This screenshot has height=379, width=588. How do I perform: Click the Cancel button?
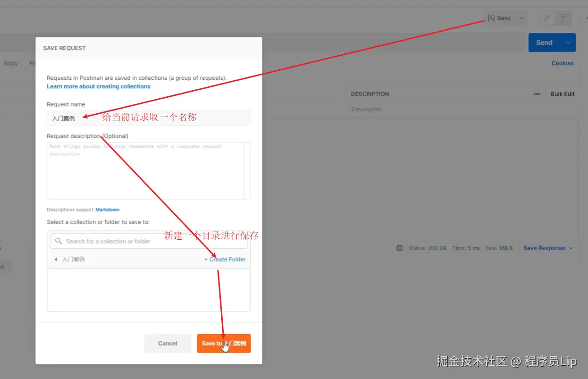coord(168,344)
